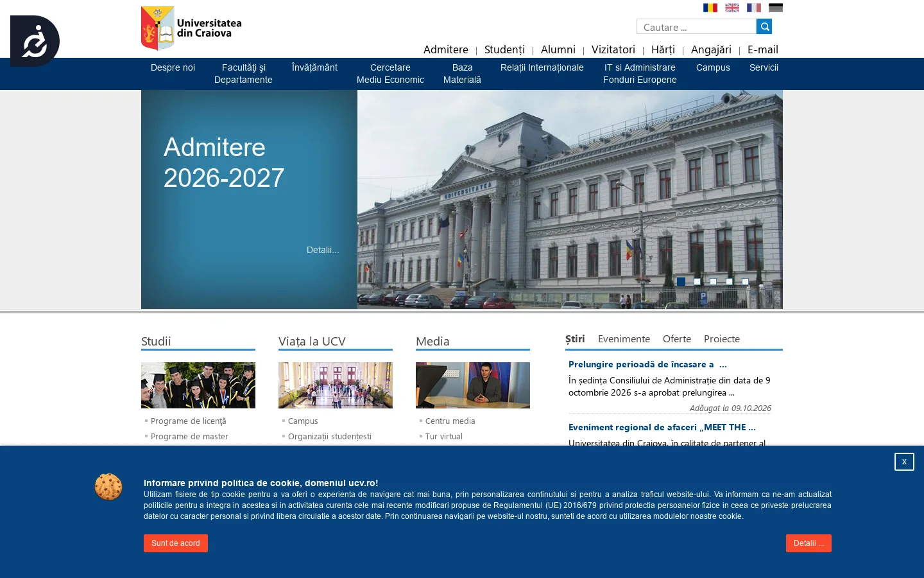Click the Detalii... link on the slider
The image size is (924, 578).
[323, 250]
